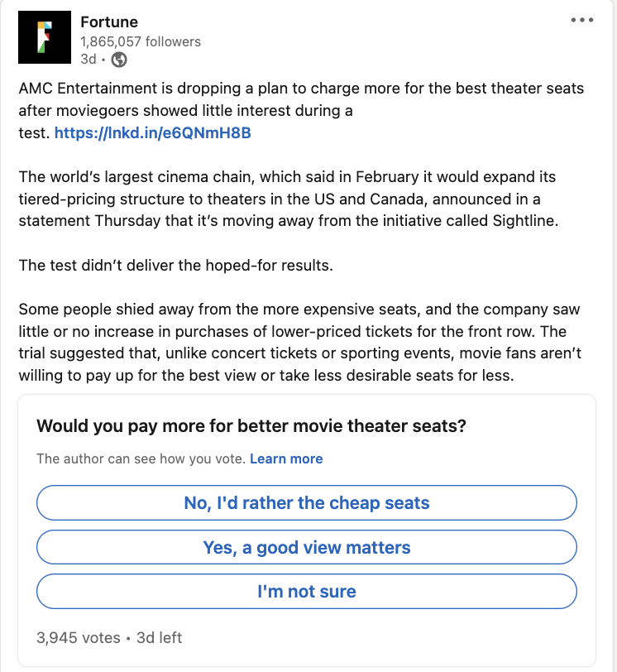This screenshot has width=617, height=672.
Task: Click the "3d" post timestamp
Action: pyautogui.click(x=88, y=57)
